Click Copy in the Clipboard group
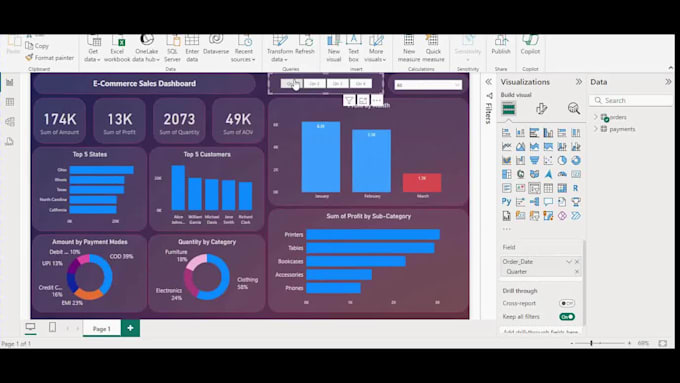This screenshot has height=383, width=680. 37,46
